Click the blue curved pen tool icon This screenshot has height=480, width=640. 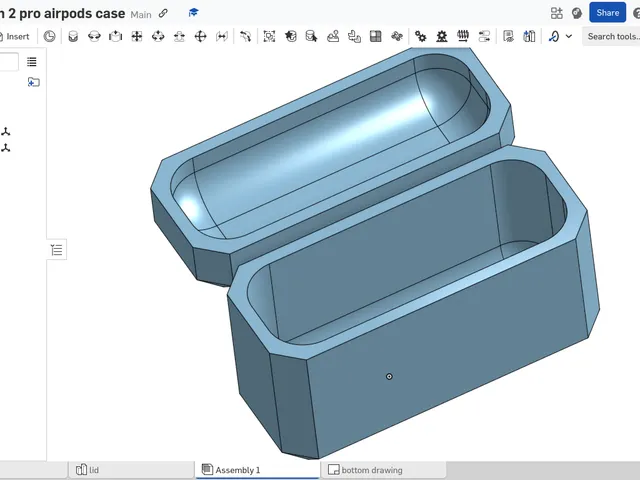[553, 36]
